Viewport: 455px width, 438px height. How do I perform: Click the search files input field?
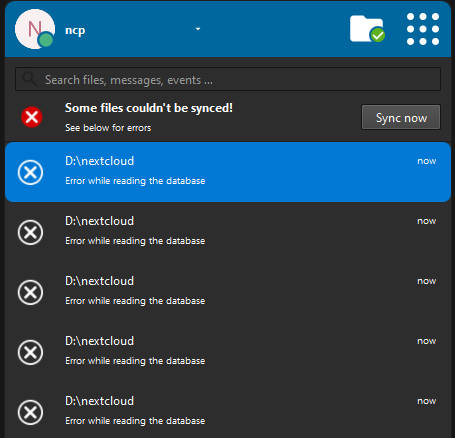tap(228, 79)
